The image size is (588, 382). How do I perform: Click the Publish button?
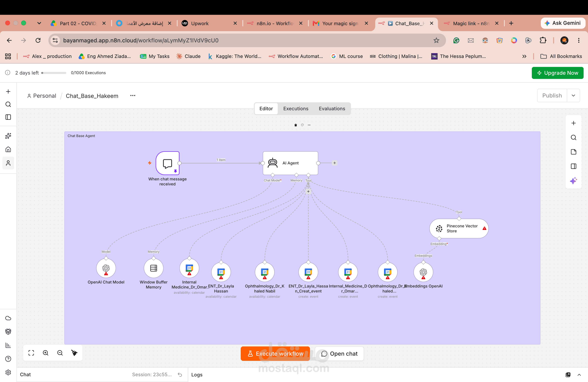click(x=552, y=95)
